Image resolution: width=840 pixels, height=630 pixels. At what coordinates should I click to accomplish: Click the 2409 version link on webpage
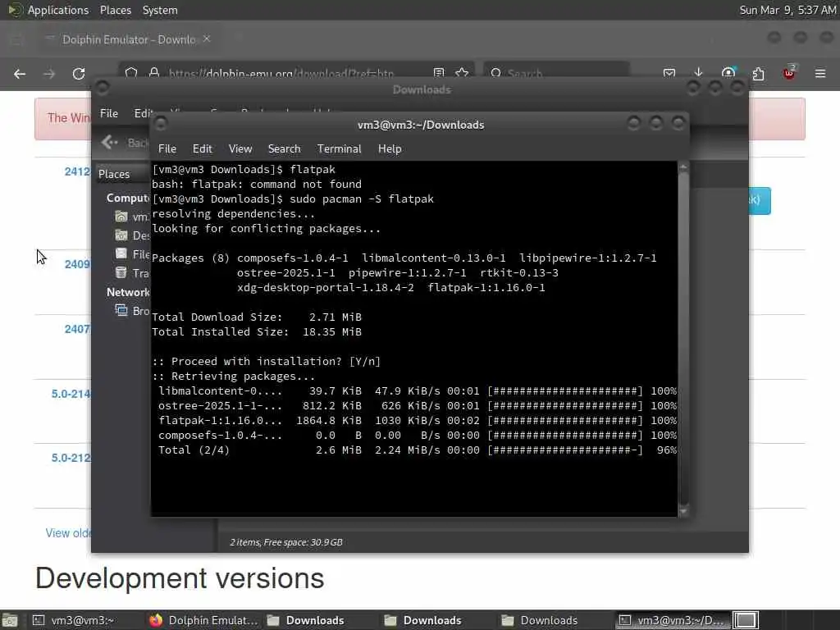click(77, 265)
